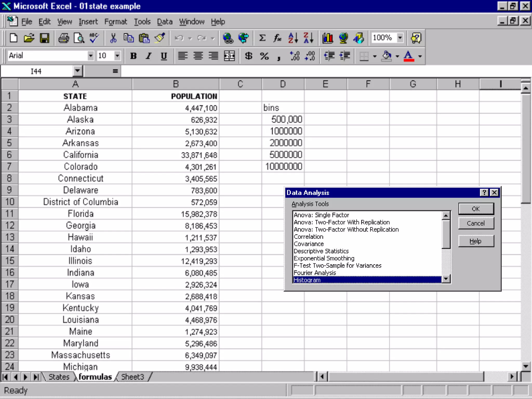Toggle Underline formatting button
Image resolution: width=532 pixels, height=399 pixels.
(x=164, y=56)
